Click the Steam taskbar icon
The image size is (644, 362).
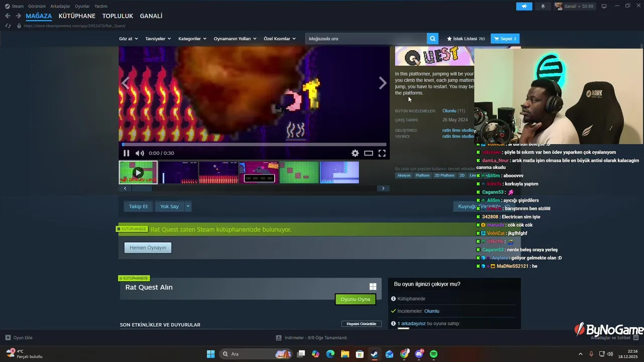[x=374, y=354]
